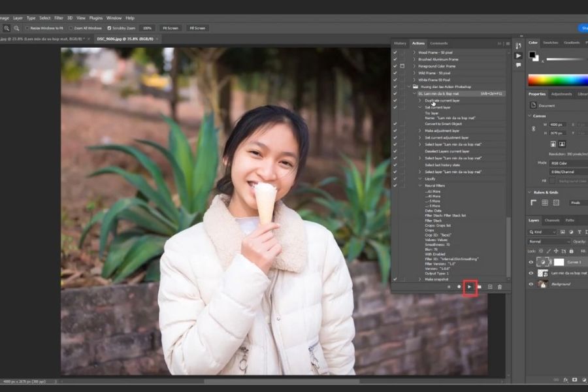Click the Stop playing/recording icon

tap(449, 287)
